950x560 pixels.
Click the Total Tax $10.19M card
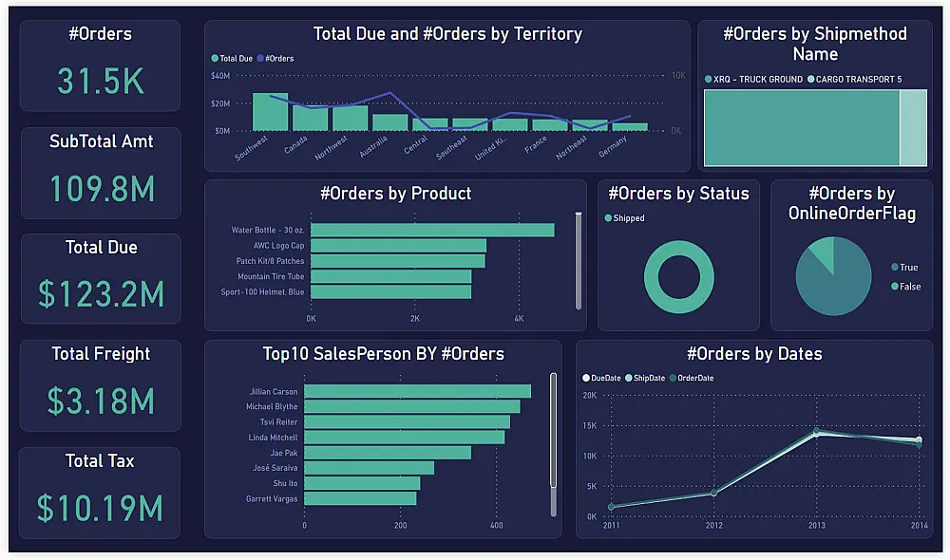click(x=100, y=493)
